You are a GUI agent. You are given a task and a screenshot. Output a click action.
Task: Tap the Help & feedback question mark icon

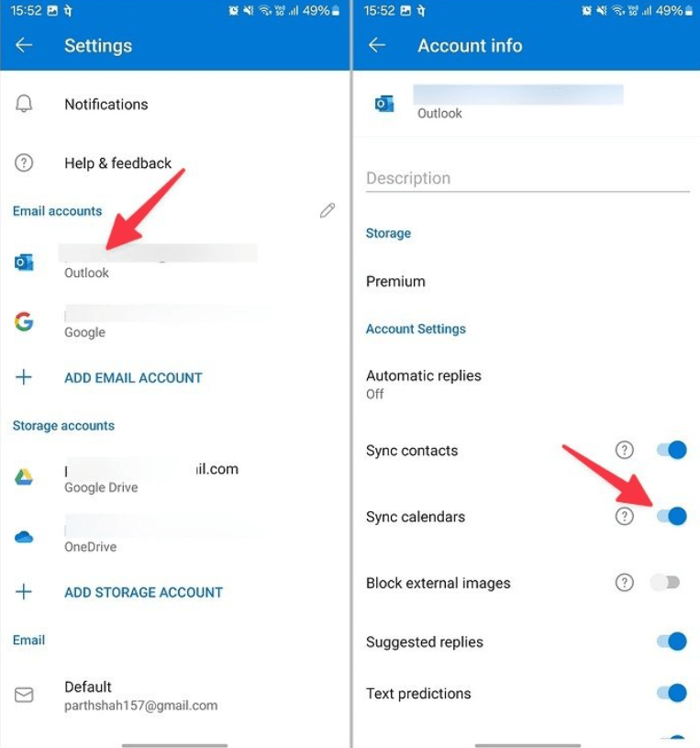[24, 163]
